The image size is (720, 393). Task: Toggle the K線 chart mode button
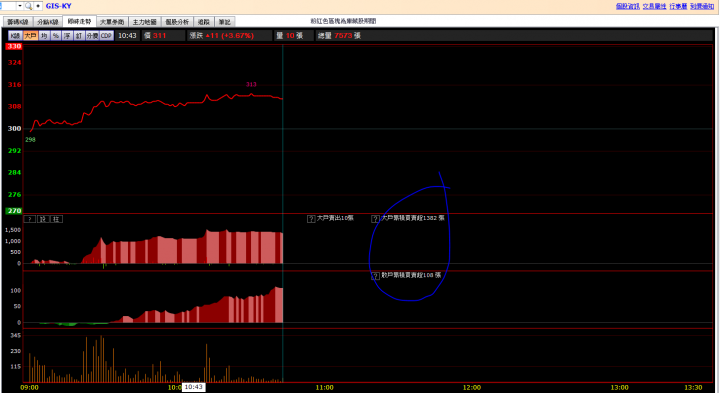pyautogui.click(x=15, y=35)
